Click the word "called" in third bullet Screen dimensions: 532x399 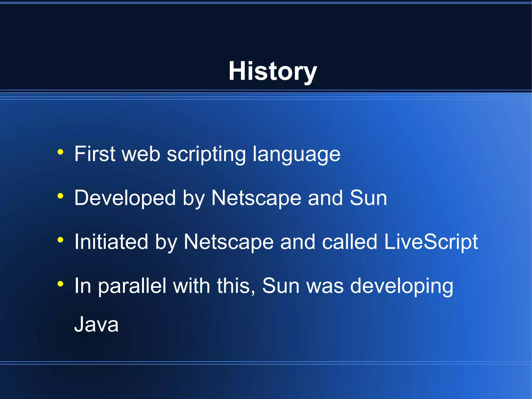(349, 242)
